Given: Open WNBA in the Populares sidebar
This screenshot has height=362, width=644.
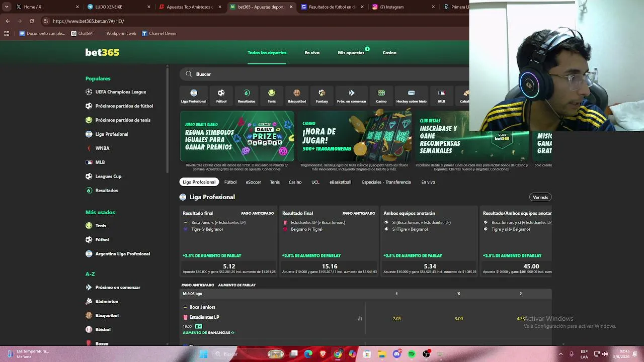Looking at the screenshot, I should 102,148.
